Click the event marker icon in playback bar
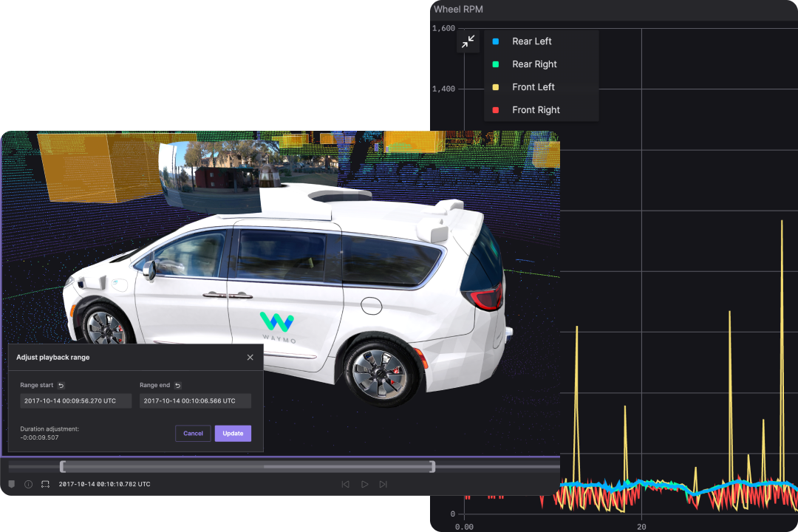 11,484
